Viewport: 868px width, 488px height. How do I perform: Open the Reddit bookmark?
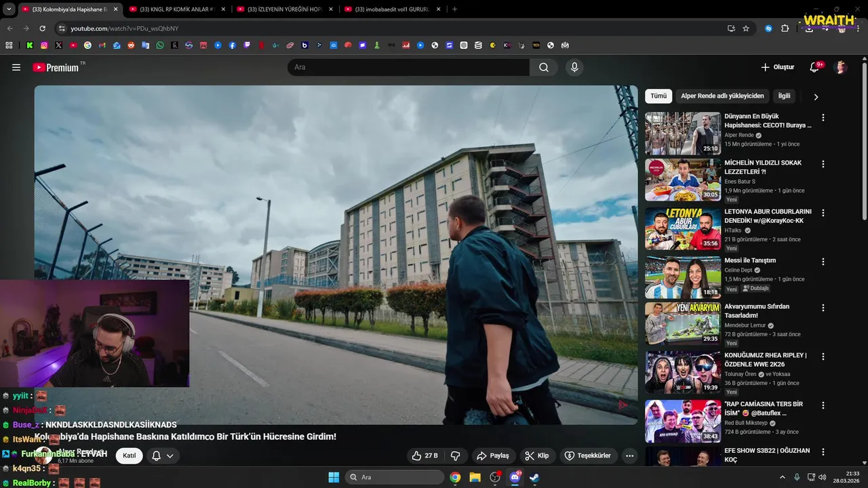(131, 45)
